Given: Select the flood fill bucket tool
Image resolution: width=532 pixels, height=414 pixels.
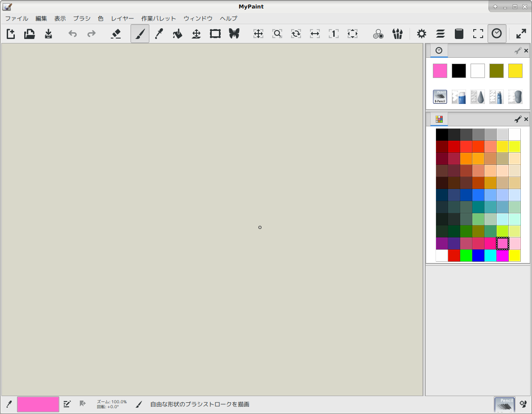Looking at the screenshot, I should [x=178, y=34].
